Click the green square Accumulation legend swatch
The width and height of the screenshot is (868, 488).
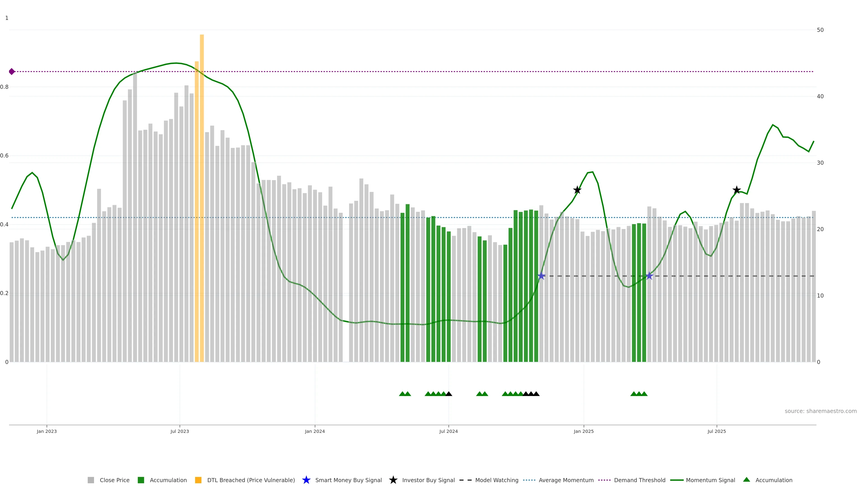141,480
